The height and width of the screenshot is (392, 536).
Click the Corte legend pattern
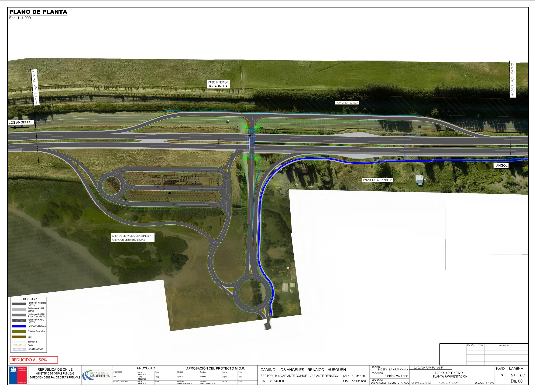[19, 345]
